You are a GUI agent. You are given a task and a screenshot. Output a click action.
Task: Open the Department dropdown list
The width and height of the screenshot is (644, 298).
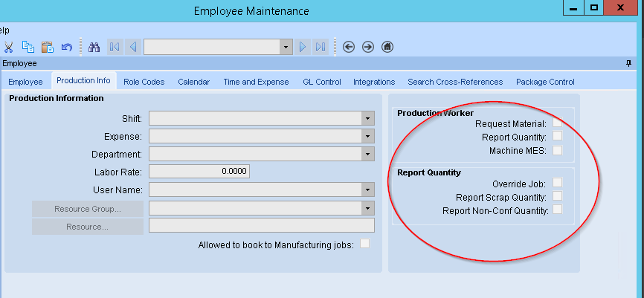tap(367, 154)
